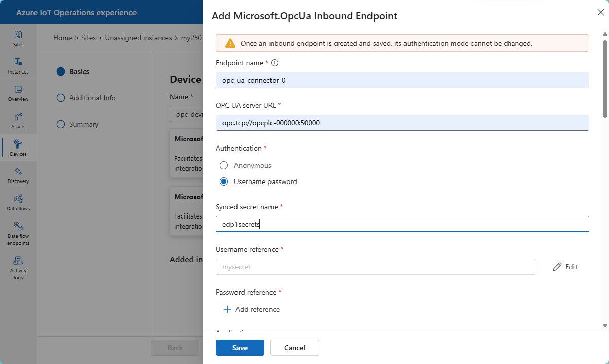Open Sites in the left sidebar

(18, 39)
